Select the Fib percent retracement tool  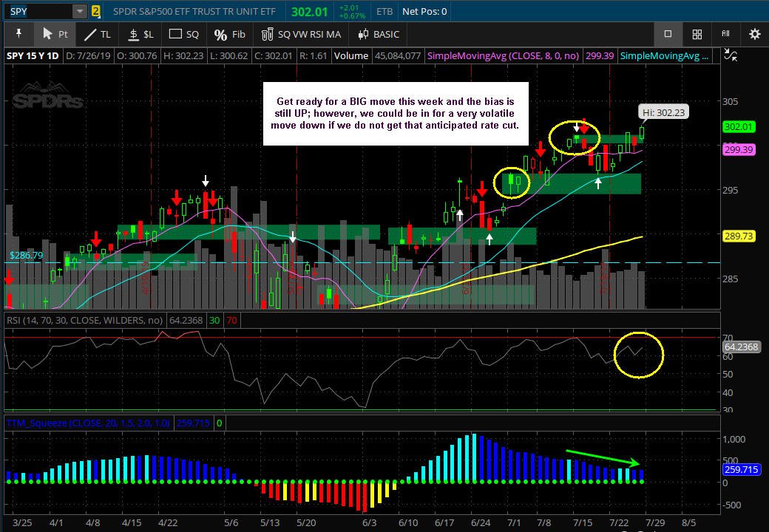tap(229, 34)
